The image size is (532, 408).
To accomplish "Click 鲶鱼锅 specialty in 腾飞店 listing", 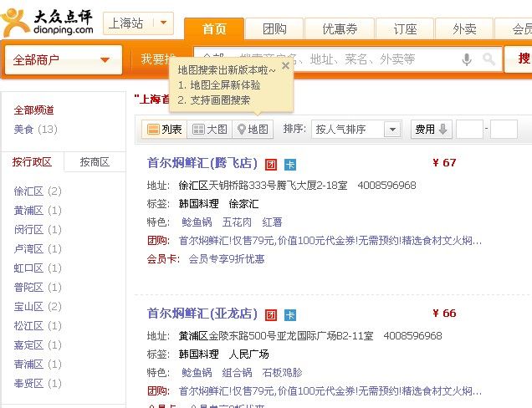I will [197, 222].
